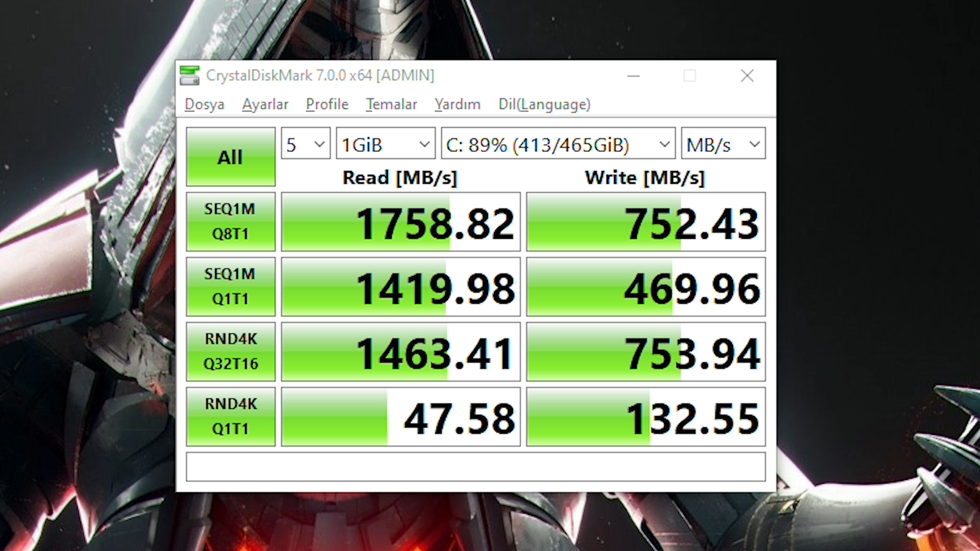Start the RND4K Q1T1 test
Image resolution: width=980 pixels, height=551 pixels.
230,417
